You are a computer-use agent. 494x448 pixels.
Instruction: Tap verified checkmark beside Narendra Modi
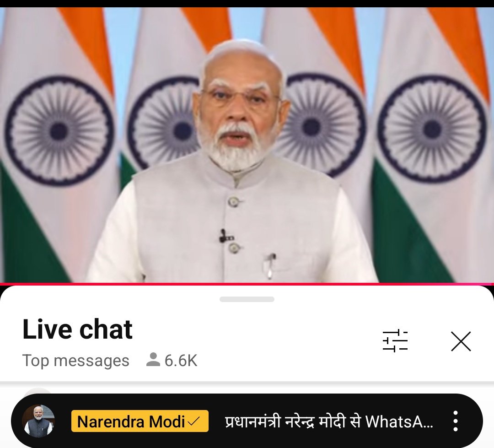[x=194, y=421]
